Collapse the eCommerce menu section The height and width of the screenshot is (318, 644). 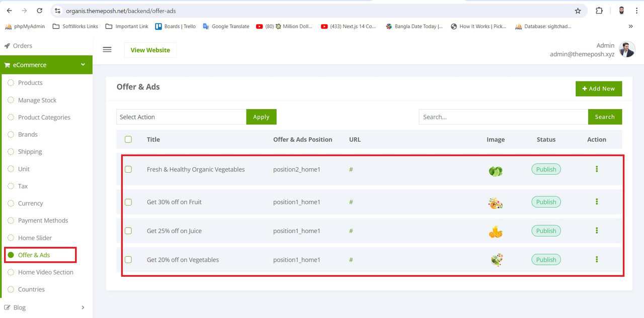click(46, 65)
